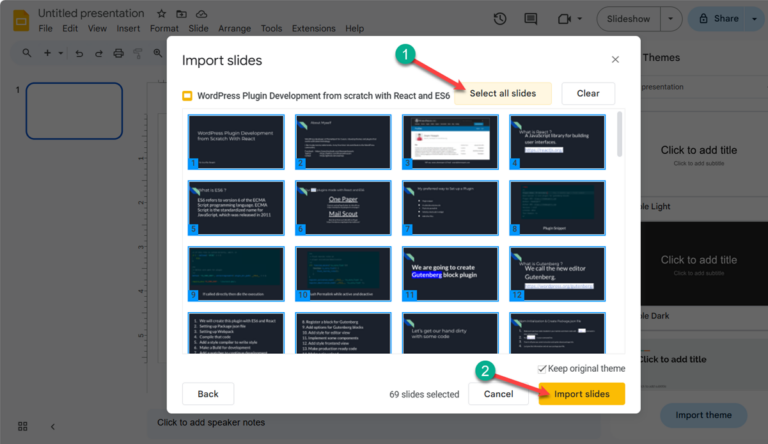Viewport: 768px width, 444px height.
Task: Open the comments panel icon
Action: 530,19
